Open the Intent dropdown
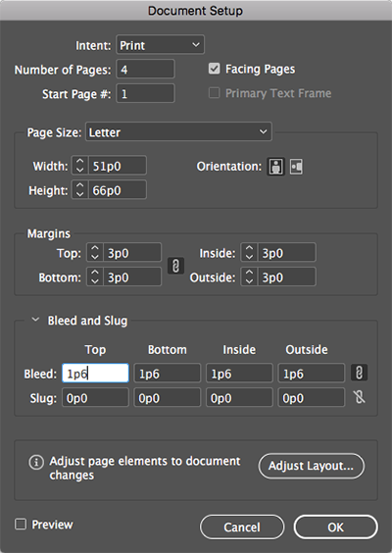The image size is (392, 553). point(160,45)
